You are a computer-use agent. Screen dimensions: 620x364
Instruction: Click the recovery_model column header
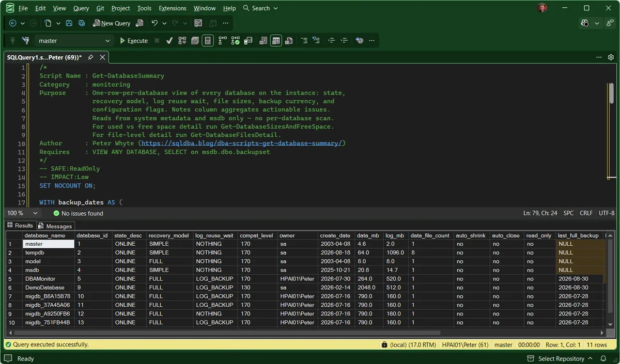[x=169, y=235]
